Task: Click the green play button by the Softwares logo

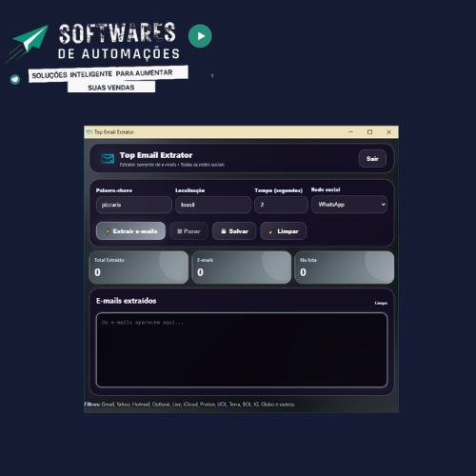Action: [200, 36]
